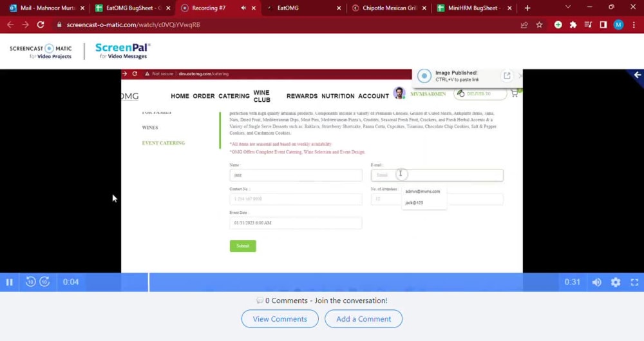
Task: Click the ScreenPal logo
Action: click(123, 51)
